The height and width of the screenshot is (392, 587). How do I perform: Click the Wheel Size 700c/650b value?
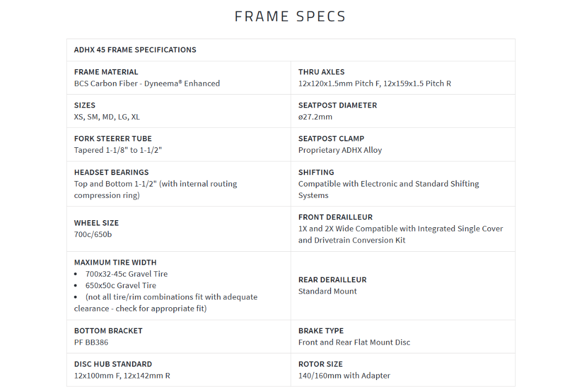[93, 234]
